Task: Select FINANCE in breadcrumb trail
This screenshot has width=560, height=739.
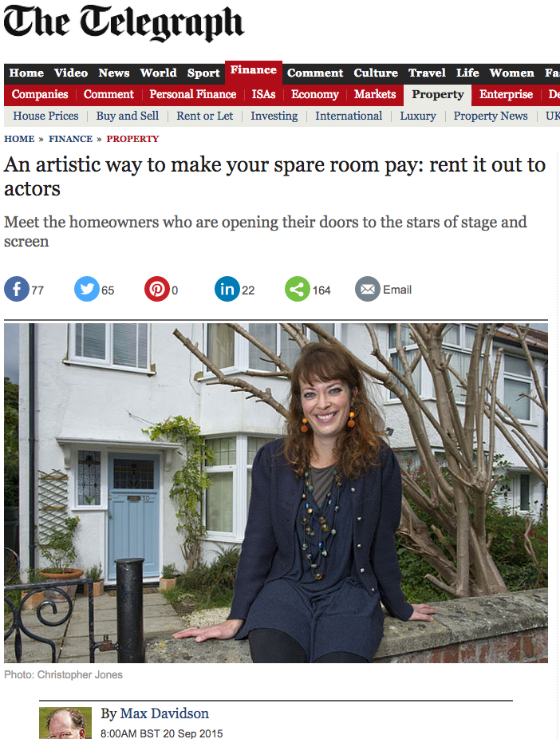Action: click(71, 139)
